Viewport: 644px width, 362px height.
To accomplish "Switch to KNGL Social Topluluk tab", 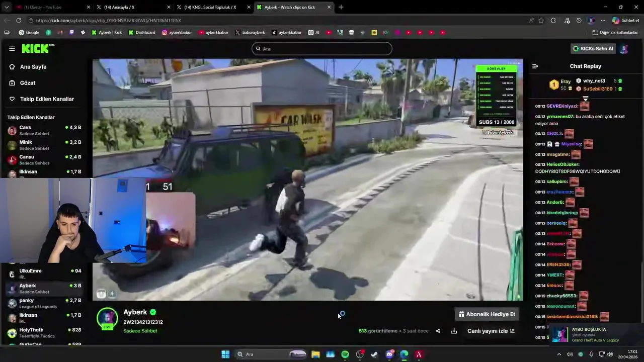I will click(x=213, y=7).
